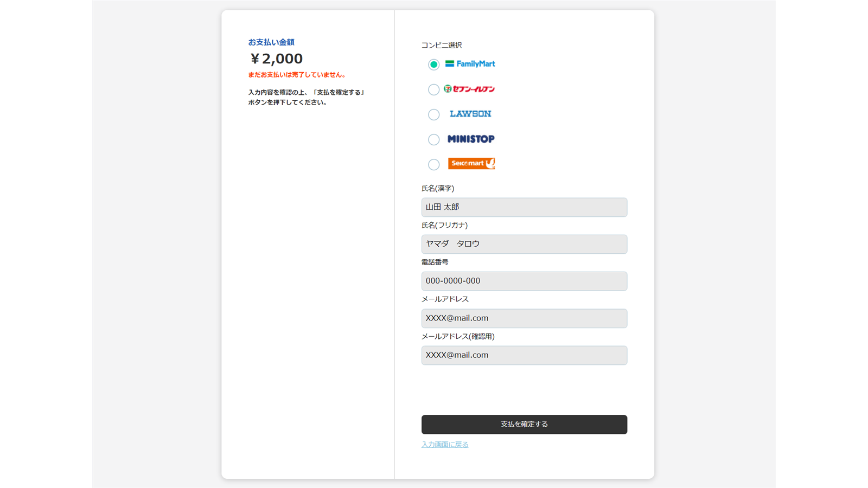
Task: Click the 入力内容を確認の上 instruction text
Action: point(307,97)
